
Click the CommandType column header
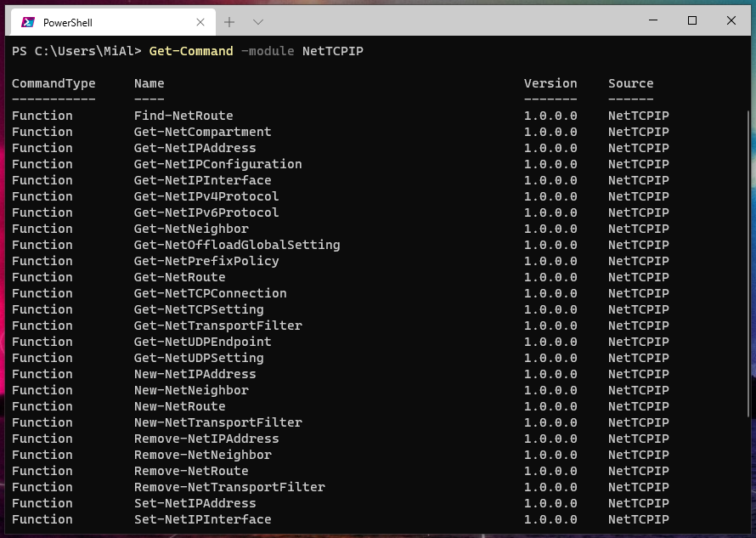tap(54, 83)
